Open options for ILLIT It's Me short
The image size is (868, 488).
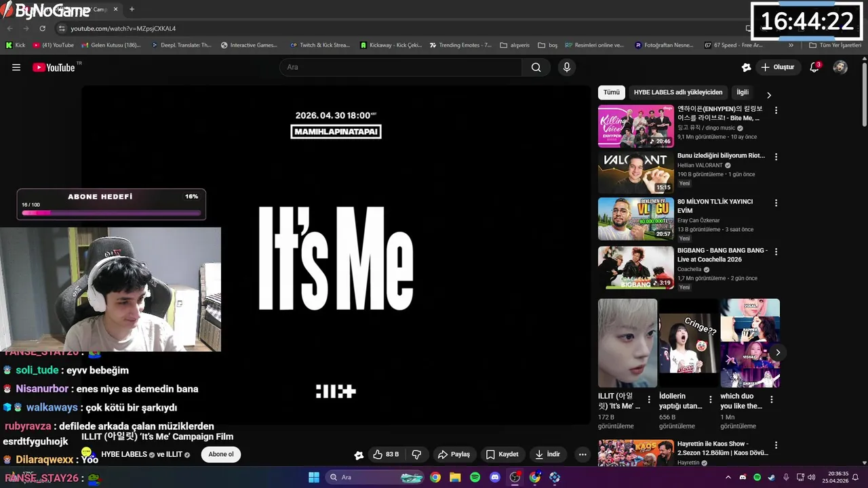[x=649, y=400]
